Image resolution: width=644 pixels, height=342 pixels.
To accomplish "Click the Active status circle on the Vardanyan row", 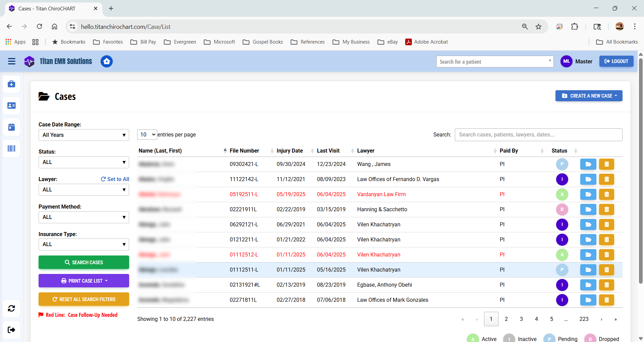I will coord(562,194).
